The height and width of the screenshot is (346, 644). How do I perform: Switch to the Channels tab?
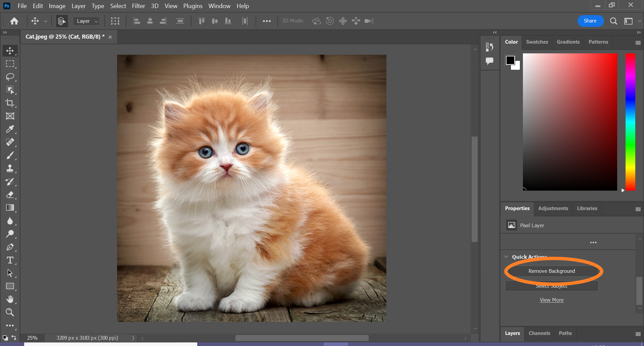pyautogui.click(x=539, y=333)
